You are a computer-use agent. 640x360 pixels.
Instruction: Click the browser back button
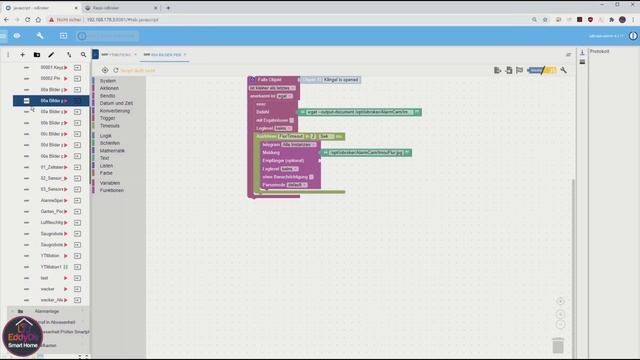[x=6, y=20]
